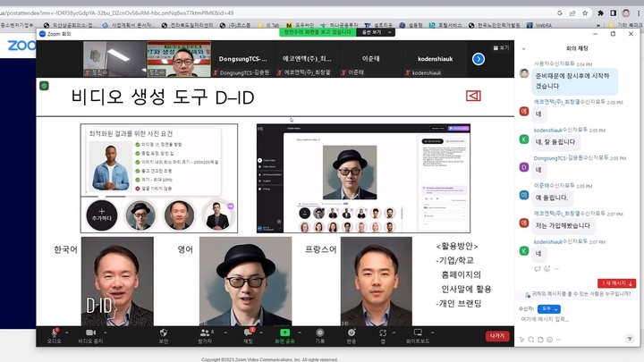Stop video with 비디오 중지 camera icon
644x362 pixels.
(90, 336)
